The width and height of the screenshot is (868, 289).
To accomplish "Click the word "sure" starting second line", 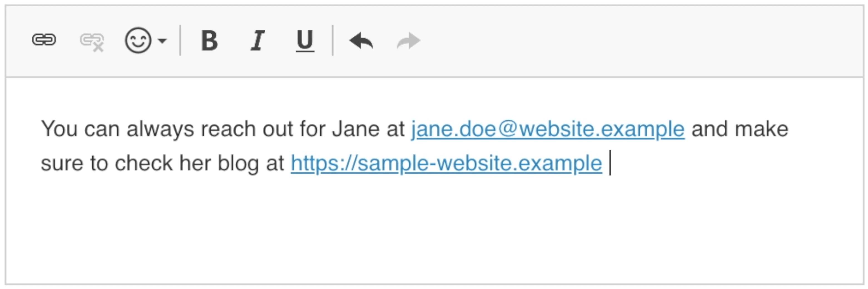I will tap(62, 164).
